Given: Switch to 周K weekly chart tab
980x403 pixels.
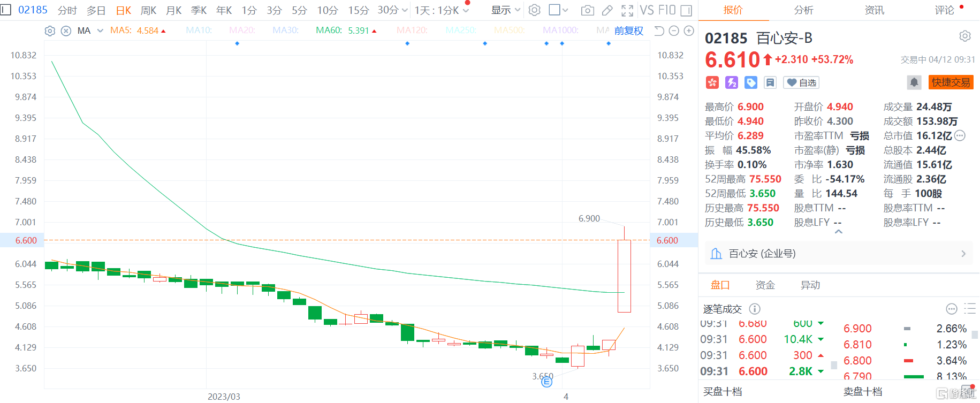Looking at the screenshot, I should click(x=148, y=10).
